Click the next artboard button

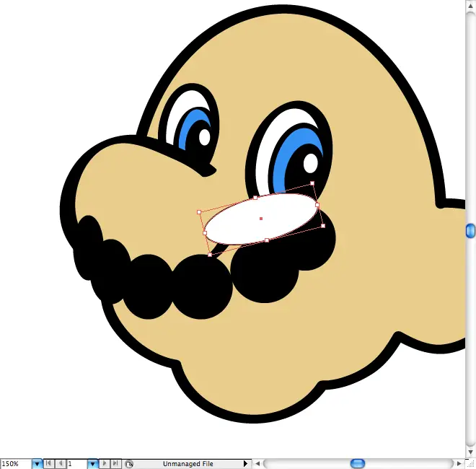[x=105, y=464]
